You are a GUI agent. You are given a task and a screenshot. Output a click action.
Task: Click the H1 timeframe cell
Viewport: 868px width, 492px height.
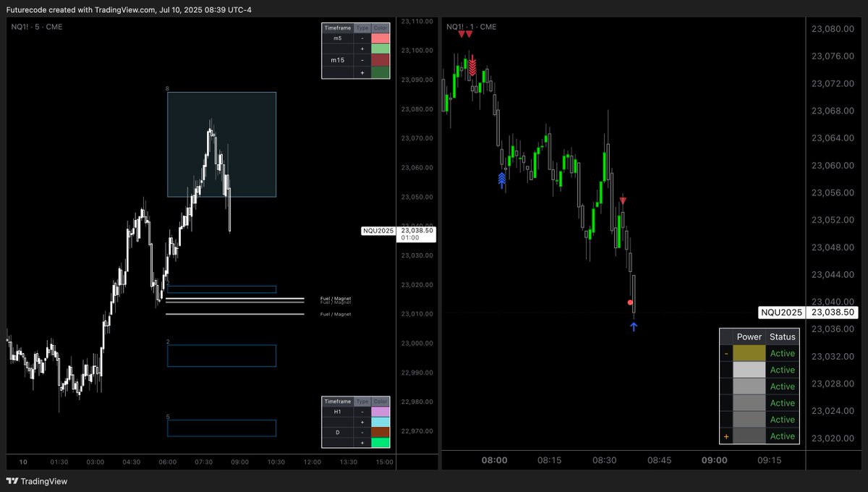338,411
